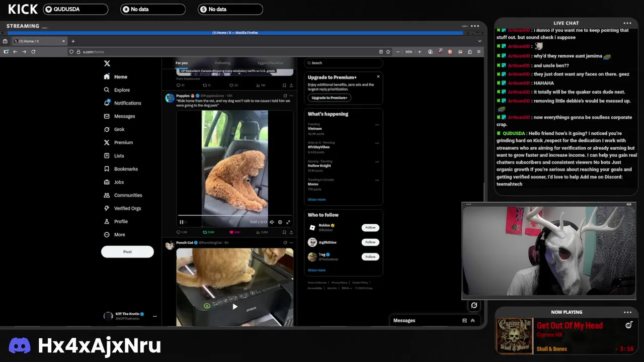This screenshot has height=362, width=644.
Task: Open Notifications in the sidebar
Action: [x=122, y=103]
